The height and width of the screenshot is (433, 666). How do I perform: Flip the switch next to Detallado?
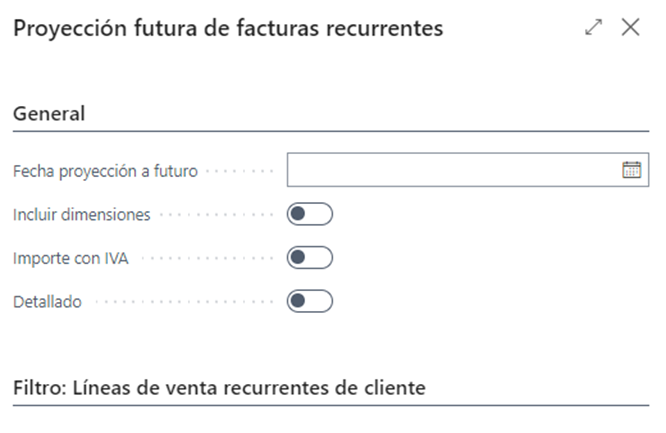(310, 301)
